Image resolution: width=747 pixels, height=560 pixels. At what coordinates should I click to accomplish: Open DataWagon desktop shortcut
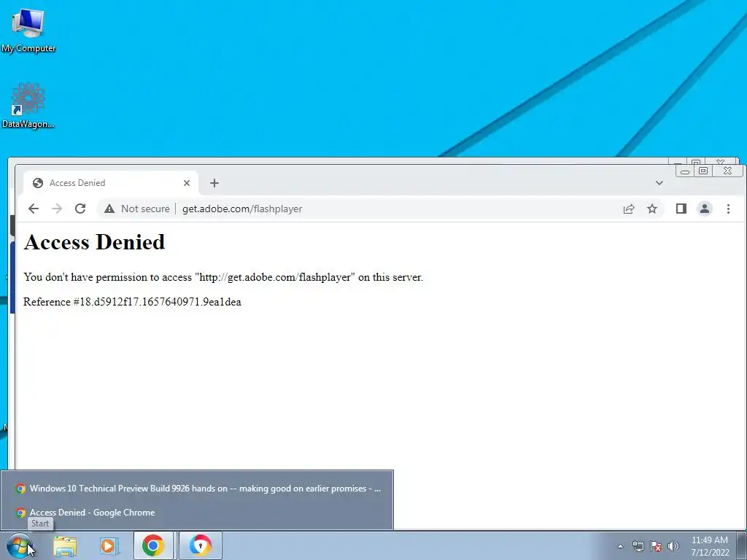pyautogui.click(x=28, y=105)
